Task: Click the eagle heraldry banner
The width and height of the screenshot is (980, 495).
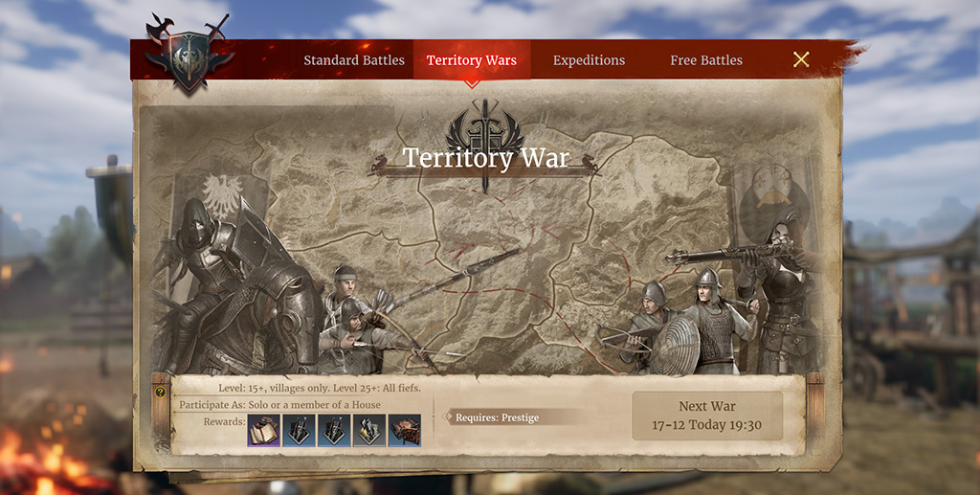Action: pos(221,195)
